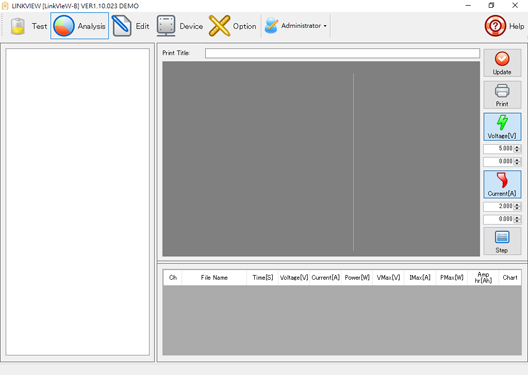Click the File Name column header
The width and height of the screenshot is (528, 375).
pos(214,278)
